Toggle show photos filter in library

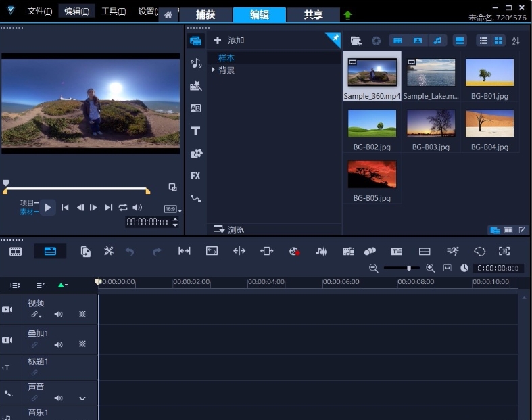(418, 41)
